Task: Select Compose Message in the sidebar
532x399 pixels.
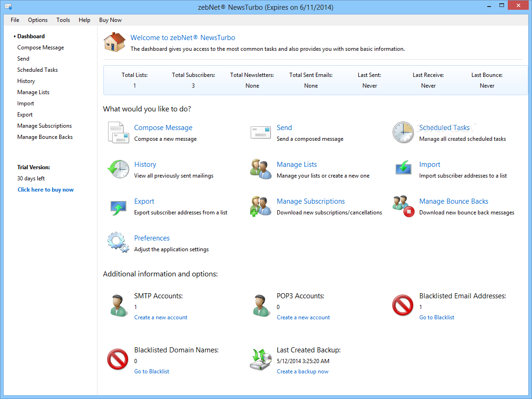Action: click(x=41, y=48)
